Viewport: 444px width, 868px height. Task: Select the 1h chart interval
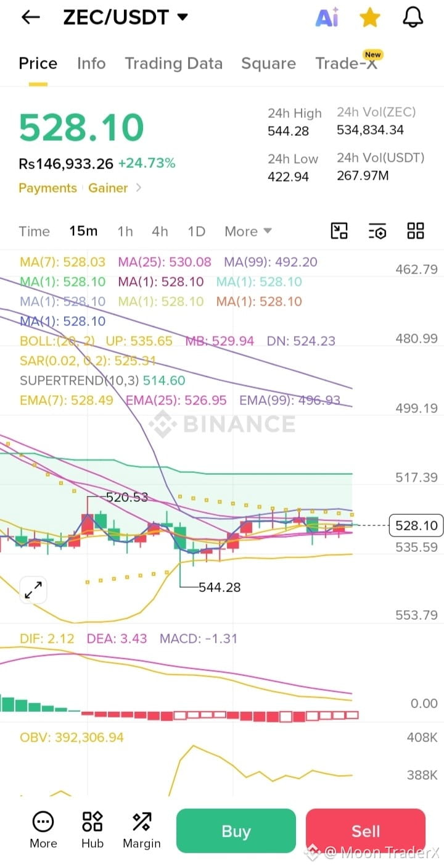(x=125, y=232)
